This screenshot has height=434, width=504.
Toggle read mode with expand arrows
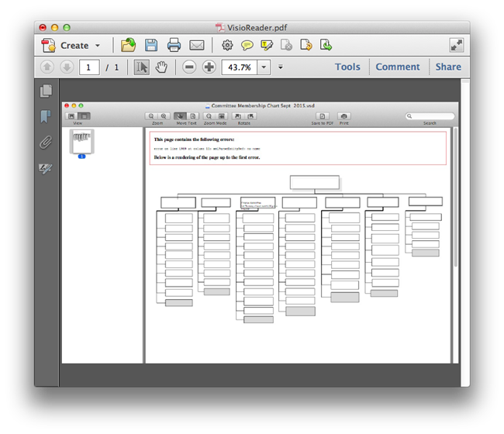tap(457, 46)
